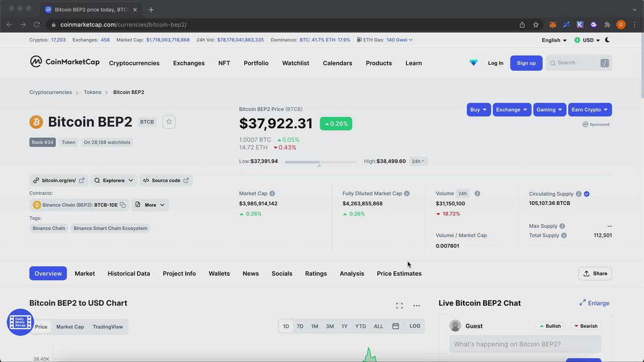This screenshot has height=362, width=644.
Task: Click the Sign up button
Action: pyautogui.click(x=526, y=63)
